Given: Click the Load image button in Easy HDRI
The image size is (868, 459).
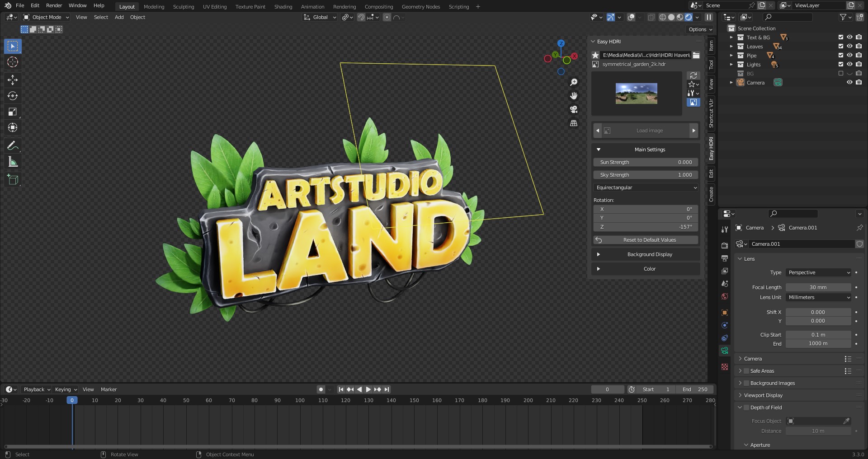Looking at the screenshot, I should pos(649,131).
